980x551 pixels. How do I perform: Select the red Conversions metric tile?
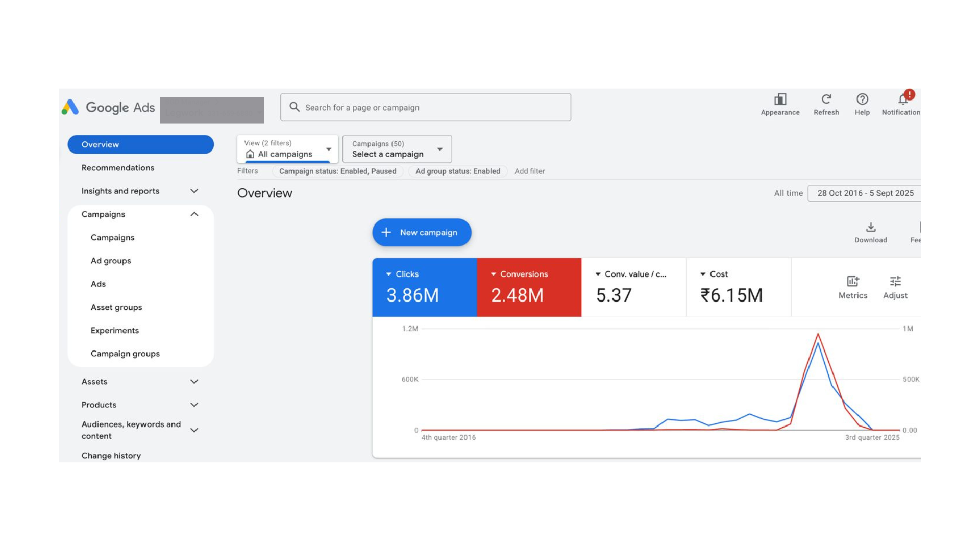click(x=529, y=288)
